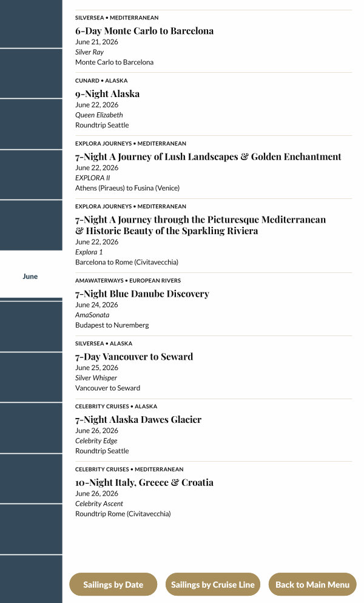Select the EXPLORA II ship name
This screenshot has width=364, height=603.
pos(92,178)
